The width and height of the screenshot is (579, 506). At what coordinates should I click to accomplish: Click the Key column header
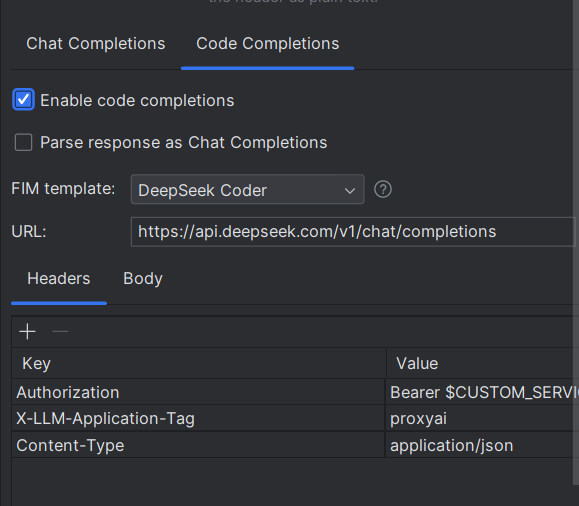199,363
